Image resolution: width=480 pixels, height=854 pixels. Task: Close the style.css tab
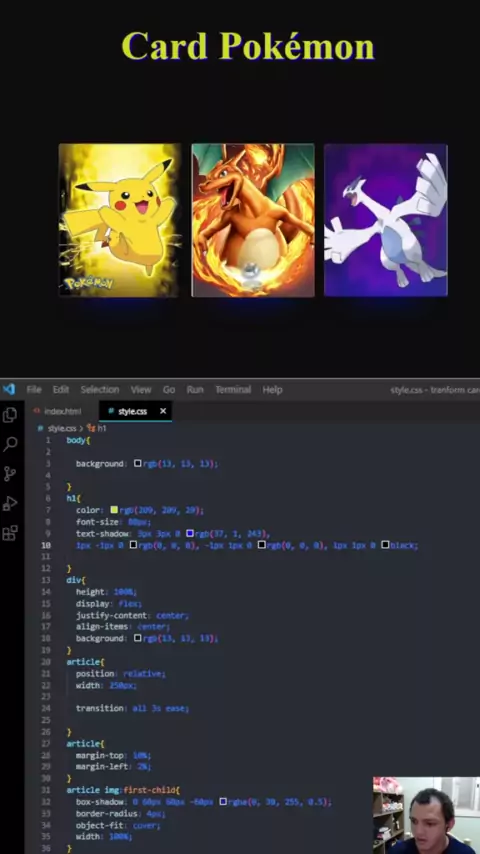click(x=163, y=411)
